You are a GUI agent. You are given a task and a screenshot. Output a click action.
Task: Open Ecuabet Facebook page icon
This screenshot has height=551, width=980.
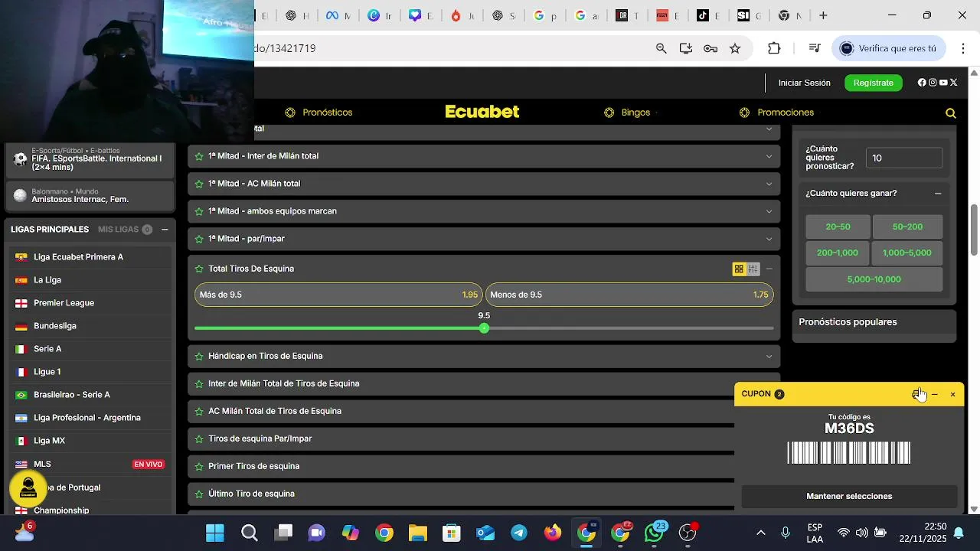[922, 83]
